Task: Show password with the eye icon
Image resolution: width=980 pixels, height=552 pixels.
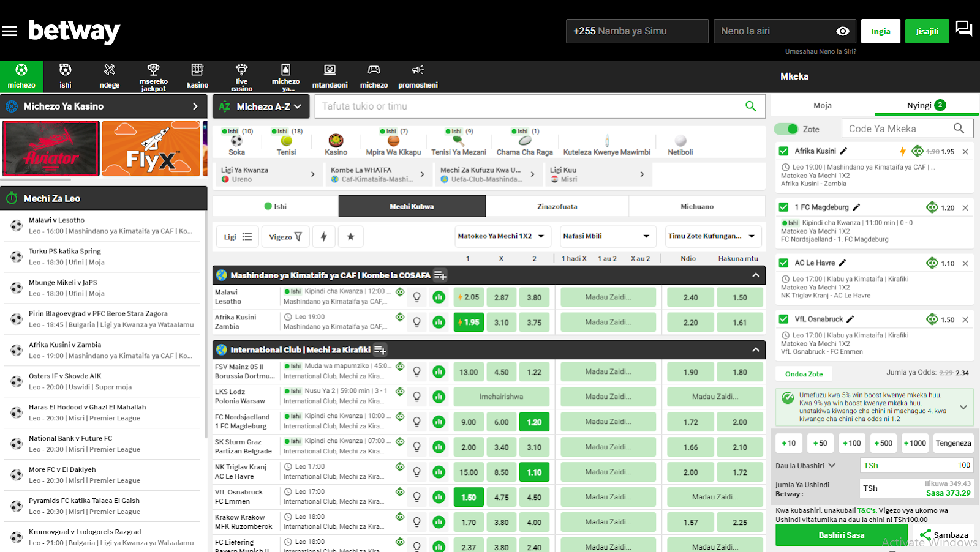Action: (843, 31)
